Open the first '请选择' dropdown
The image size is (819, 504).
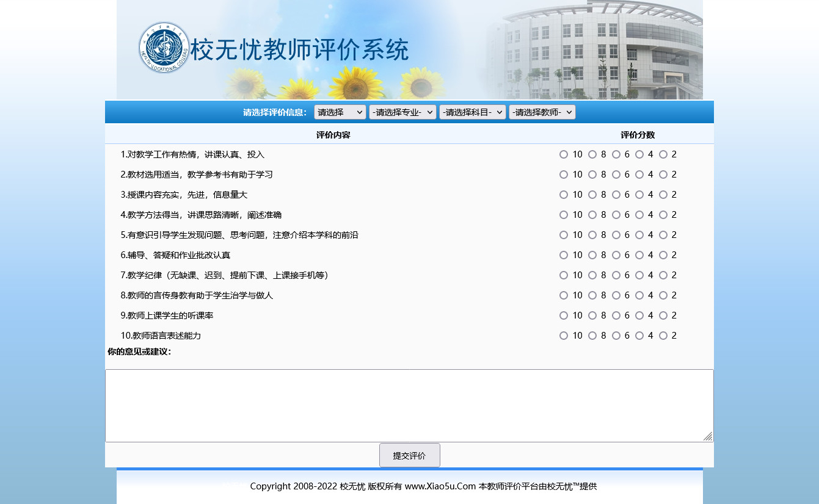pyautogui.click(x=340, y=112)
